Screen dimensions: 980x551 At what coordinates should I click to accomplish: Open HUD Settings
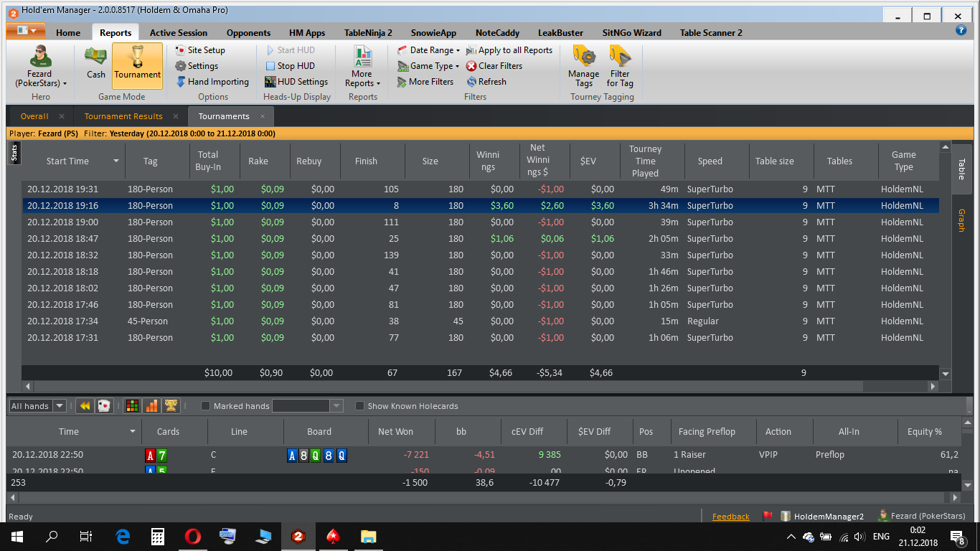[296, 82]
